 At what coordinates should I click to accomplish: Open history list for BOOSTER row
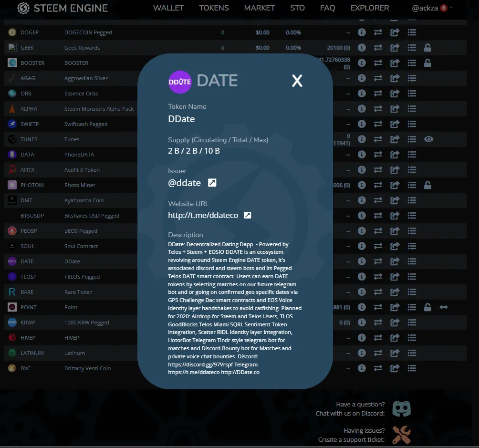[412, 63]
